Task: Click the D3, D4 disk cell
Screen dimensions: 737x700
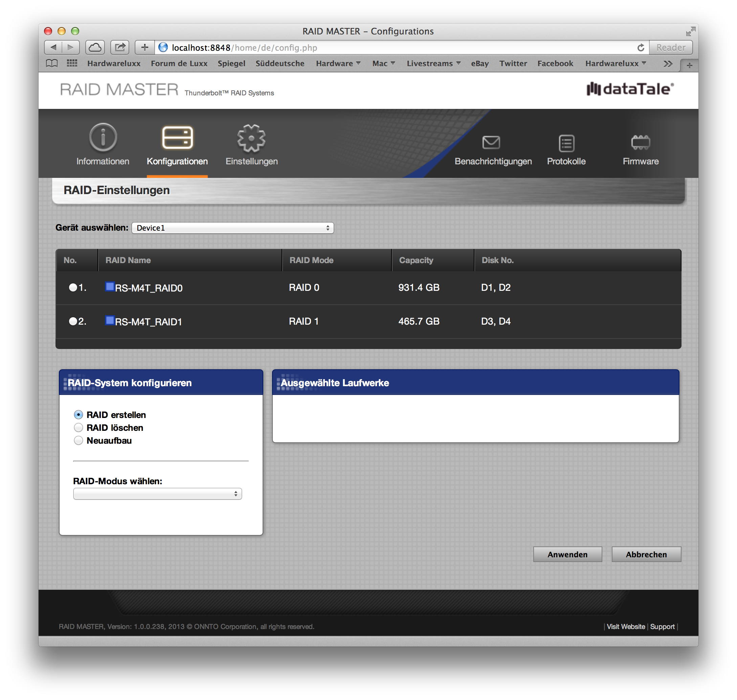Action: click(496, 321)
